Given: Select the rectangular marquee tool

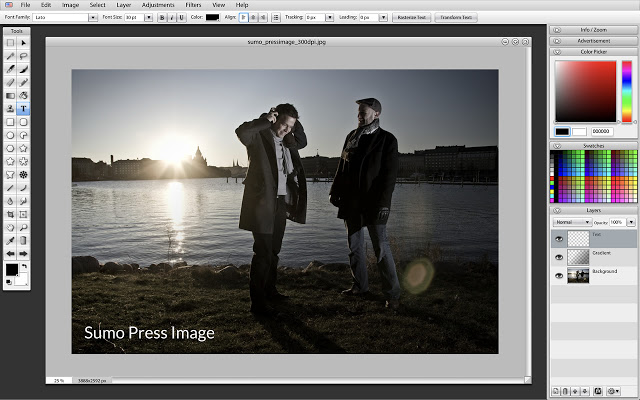Looking at the screenshot, I should pos(10,43).
